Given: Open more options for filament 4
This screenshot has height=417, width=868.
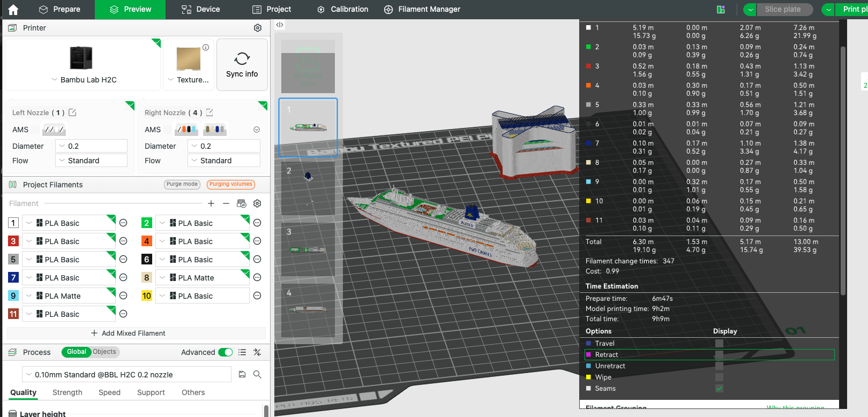Looking at the screenshot, I should pos(257,241).
